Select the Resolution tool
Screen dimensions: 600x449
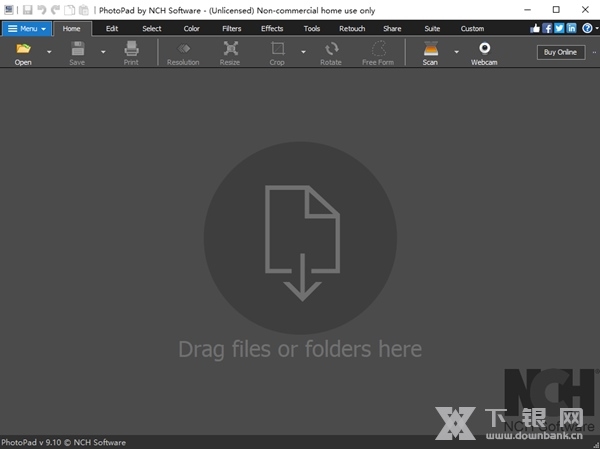pyautogui.click(x=183, y=53)
